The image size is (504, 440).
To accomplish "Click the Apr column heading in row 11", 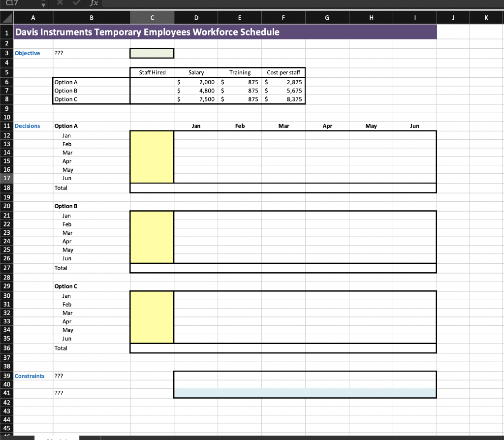I will [x=327, y=126].
